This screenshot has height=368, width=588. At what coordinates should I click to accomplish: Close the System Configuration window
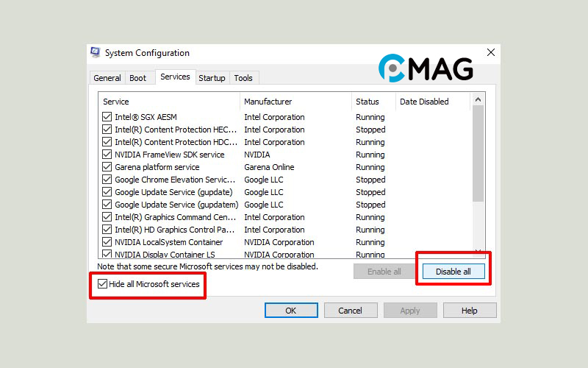pyautogui.click(x=490, y=53)
